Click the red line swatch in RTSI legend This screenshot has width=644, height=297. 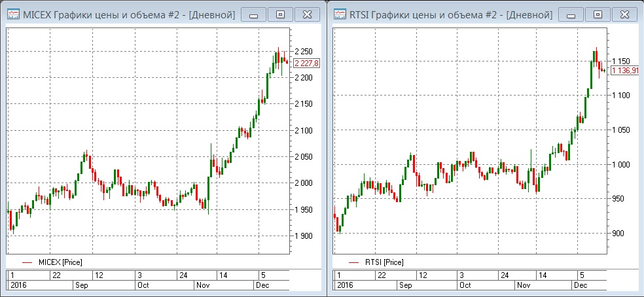pos(354,262)
